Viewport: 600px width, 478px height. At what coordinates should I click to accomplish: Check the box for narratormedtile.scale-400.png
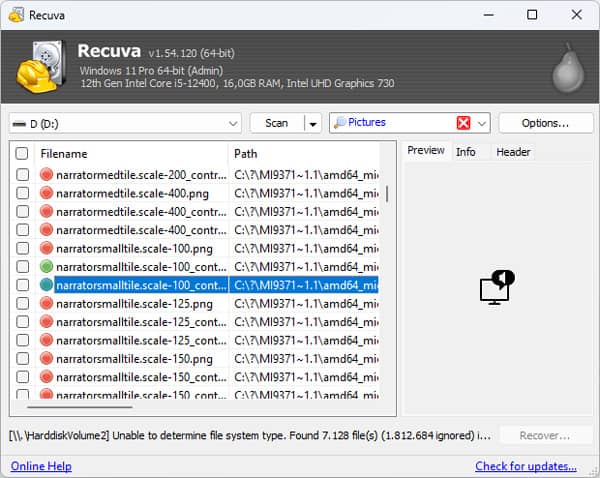coord(22,193)
